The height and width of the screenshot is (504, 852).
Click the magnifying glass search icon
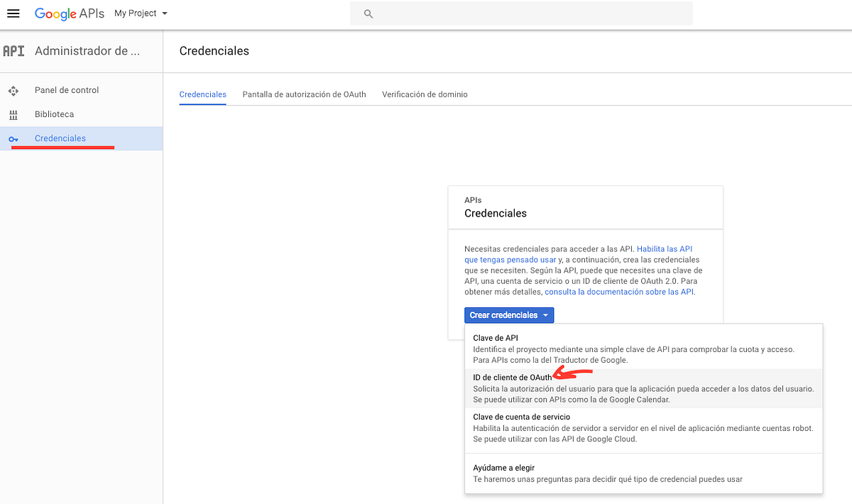click(x=366, y=13)
